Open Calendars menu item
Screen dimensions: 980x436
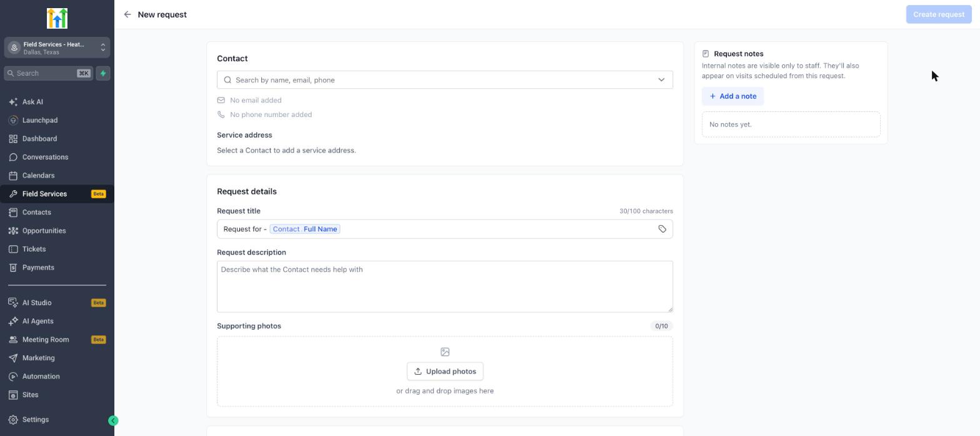click(x=57, y=176)
